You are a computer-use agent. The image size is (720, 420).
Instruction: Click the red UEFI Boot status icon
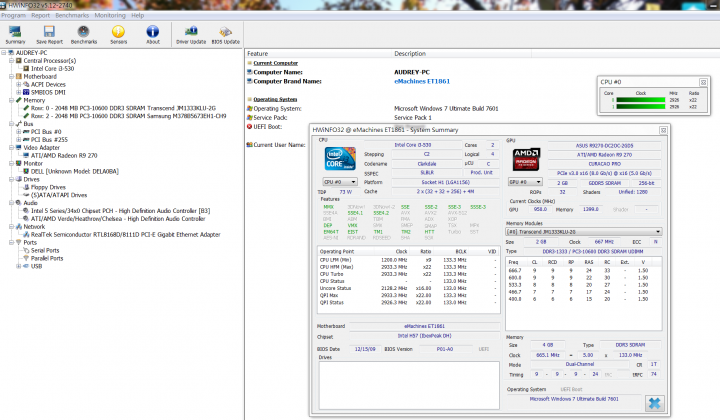coord(249,127)
